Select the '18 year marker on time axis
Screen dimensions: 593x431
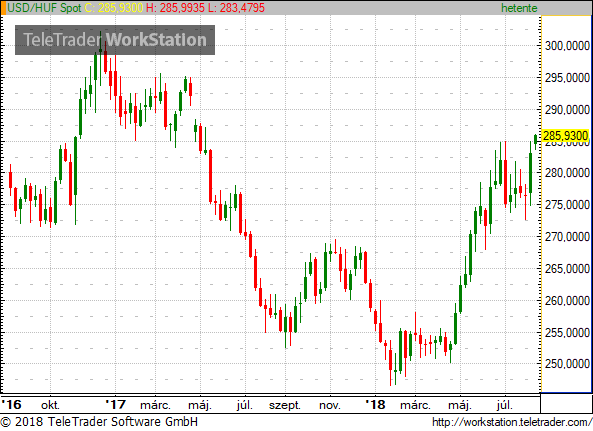pos(375,405)
